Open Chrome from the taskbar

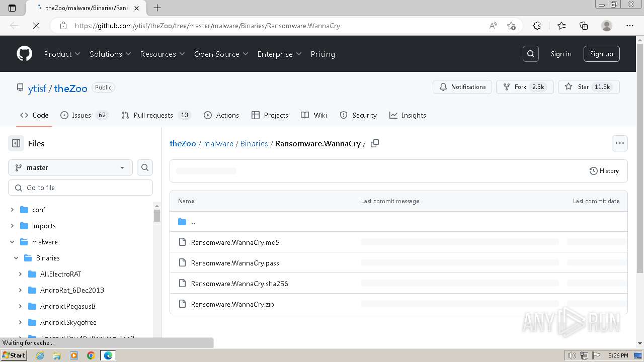tap(91, 355)
